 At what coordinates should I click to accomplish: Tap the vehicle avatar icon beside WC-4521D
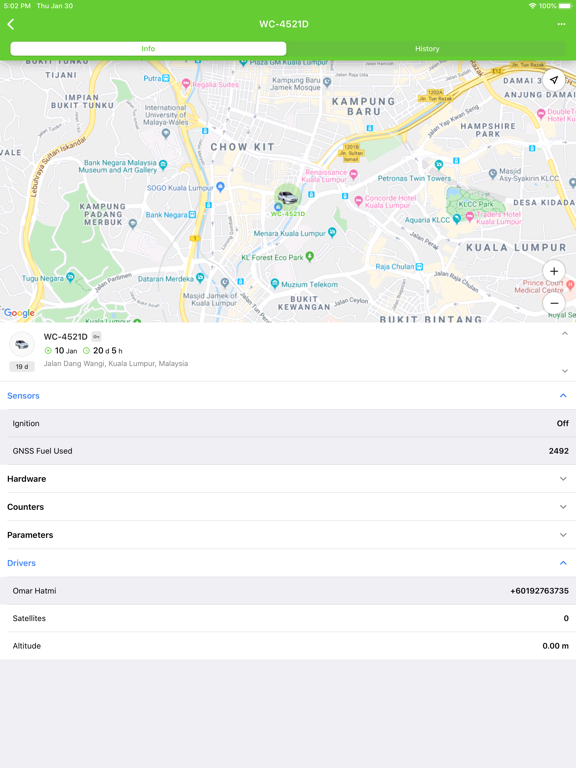22,344
